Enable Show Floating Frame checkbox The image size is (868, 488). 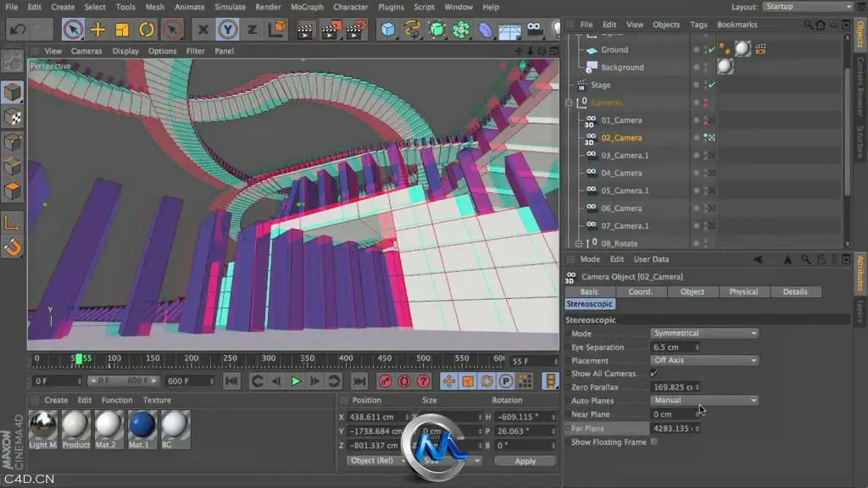[654, 441]
